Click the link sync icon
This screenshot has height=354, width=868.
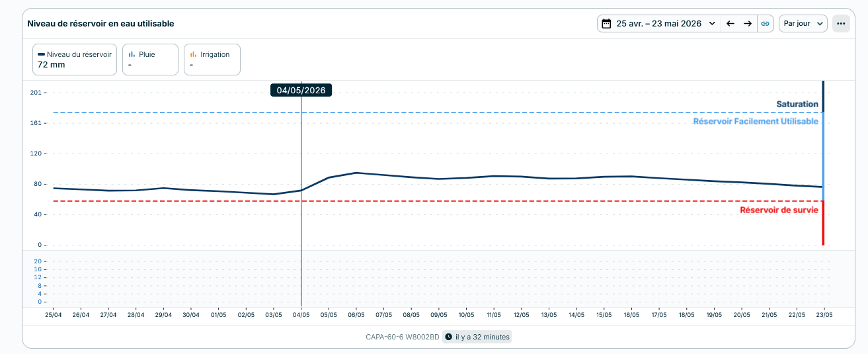click(x=765, y=24)
